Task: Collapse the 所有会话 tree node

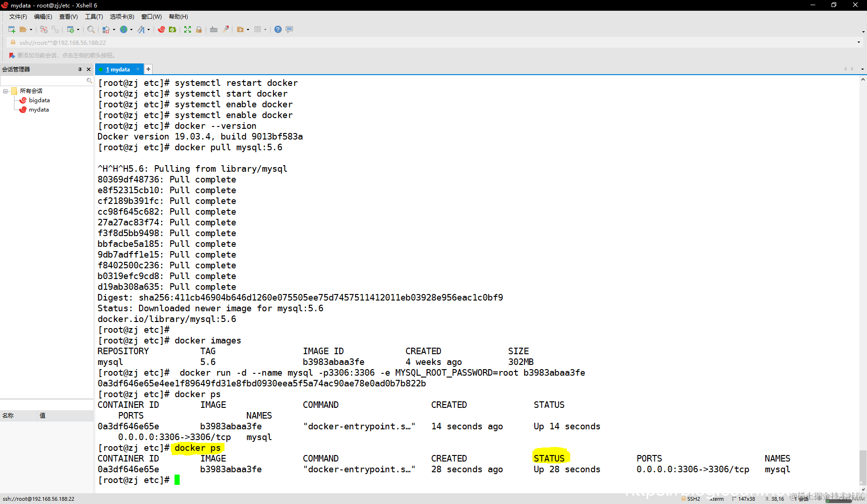Action: [5, 91]
